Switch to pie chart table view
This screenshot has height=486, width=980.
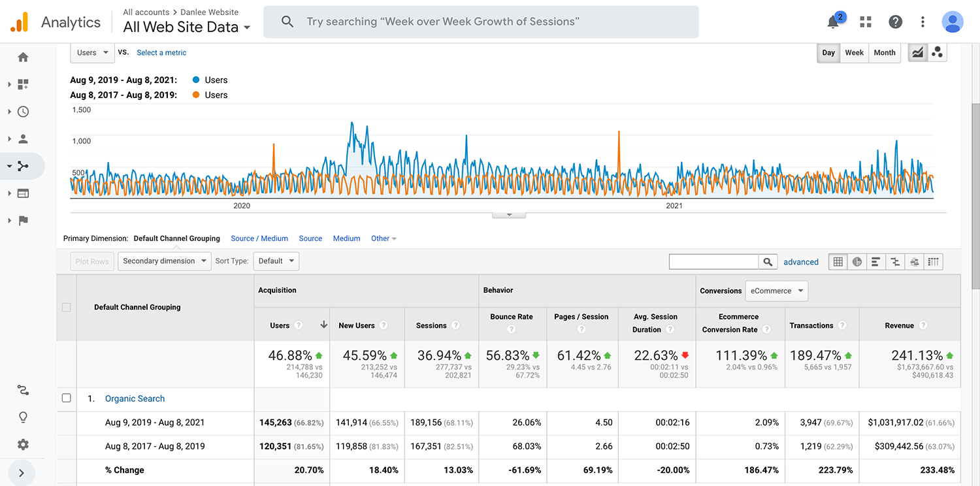(857, 262)
